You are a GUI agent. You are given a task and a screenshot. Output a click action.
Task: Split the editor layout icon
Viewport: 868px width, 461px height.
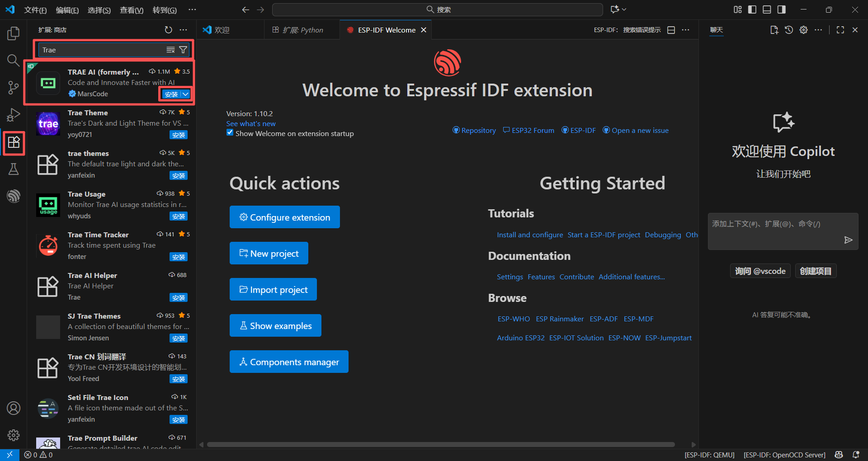point(671,30)
